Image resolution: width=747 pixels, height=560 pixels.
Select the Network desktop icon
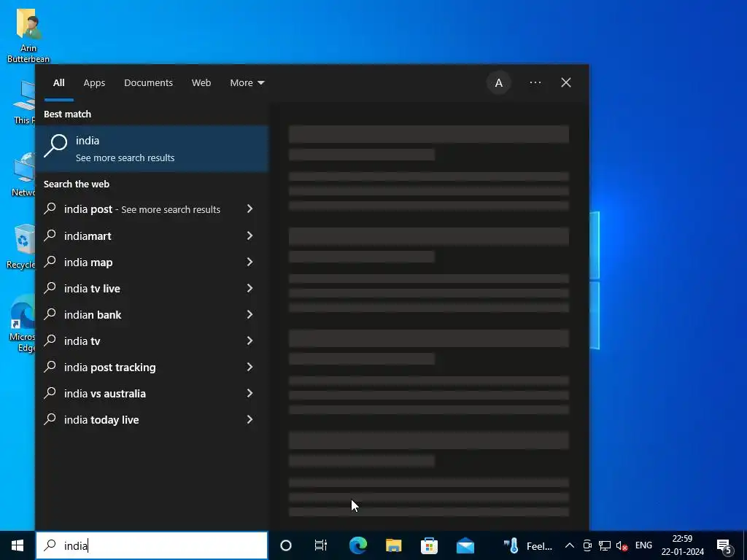coord(24,174)
